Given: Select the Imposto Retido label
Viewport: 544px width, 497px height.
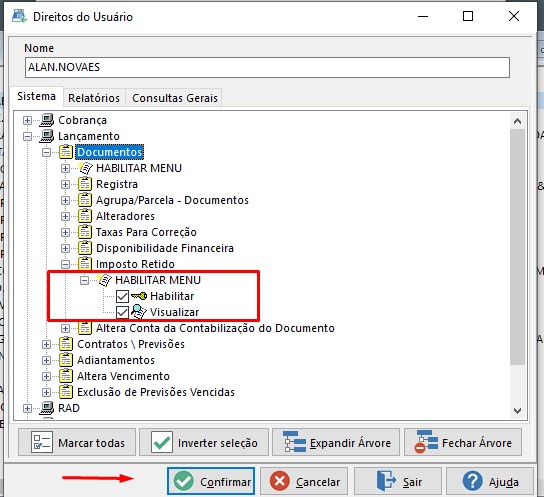Looking at the screenshot, I should click(x=135, y=264).
